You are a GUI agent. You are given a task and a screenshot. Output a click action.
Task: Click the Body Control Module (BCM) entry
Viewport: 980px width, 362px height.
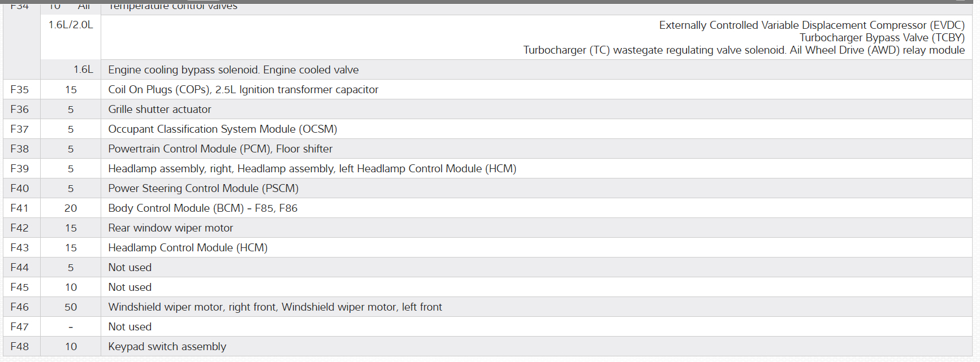pos(202,208)
